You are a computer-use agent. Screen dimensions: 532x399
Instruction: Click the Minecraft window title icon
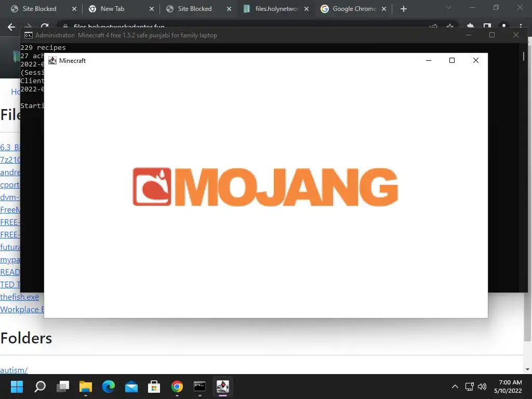52,60
